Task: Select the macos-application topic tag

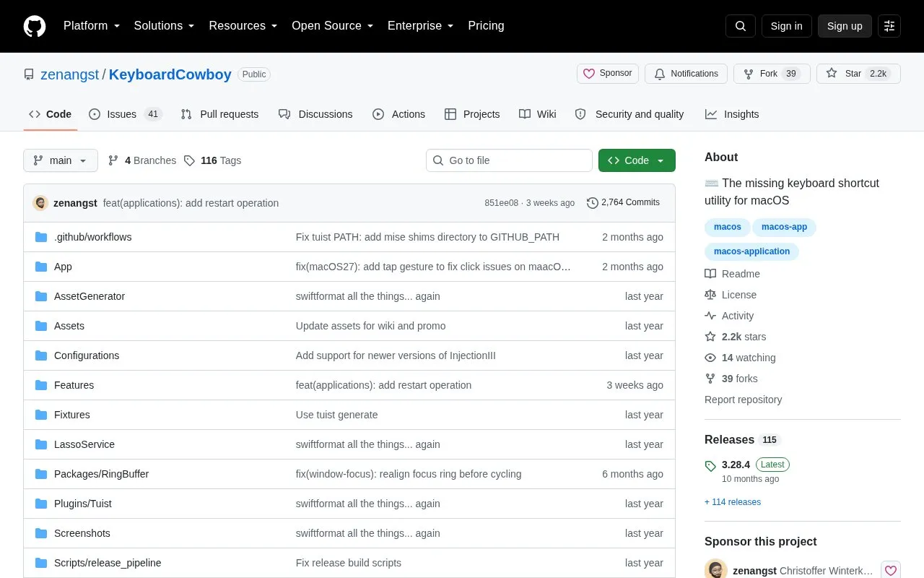Action: coord(751,251)
